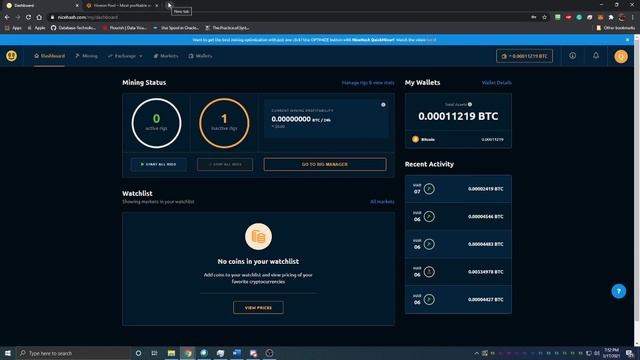
Task: Open the info icon in header
Action: pos(573,56)
